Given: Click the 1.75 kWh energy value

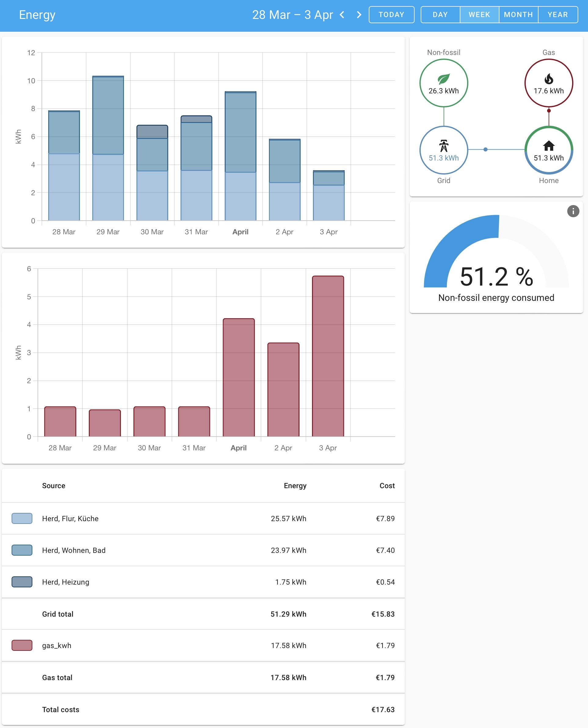Looking at the screenshot, I should coord(291,582).
